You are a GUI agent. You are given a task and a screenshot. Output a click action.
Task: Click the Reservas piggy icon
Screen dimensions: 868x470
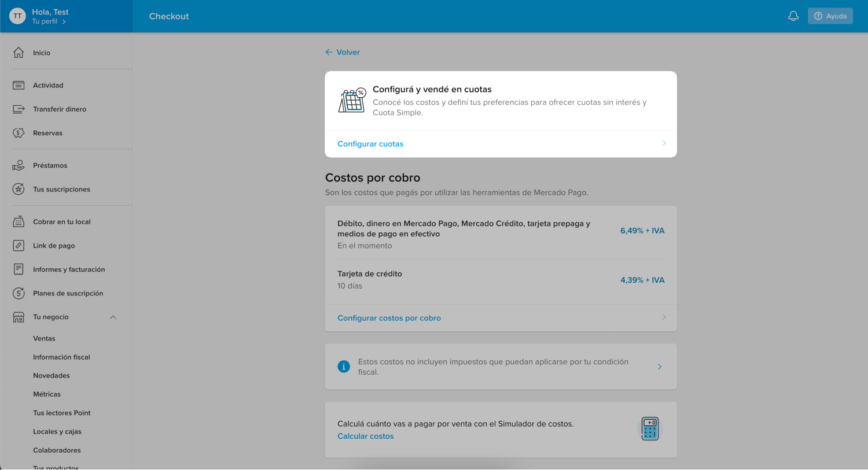pos(19,133)
